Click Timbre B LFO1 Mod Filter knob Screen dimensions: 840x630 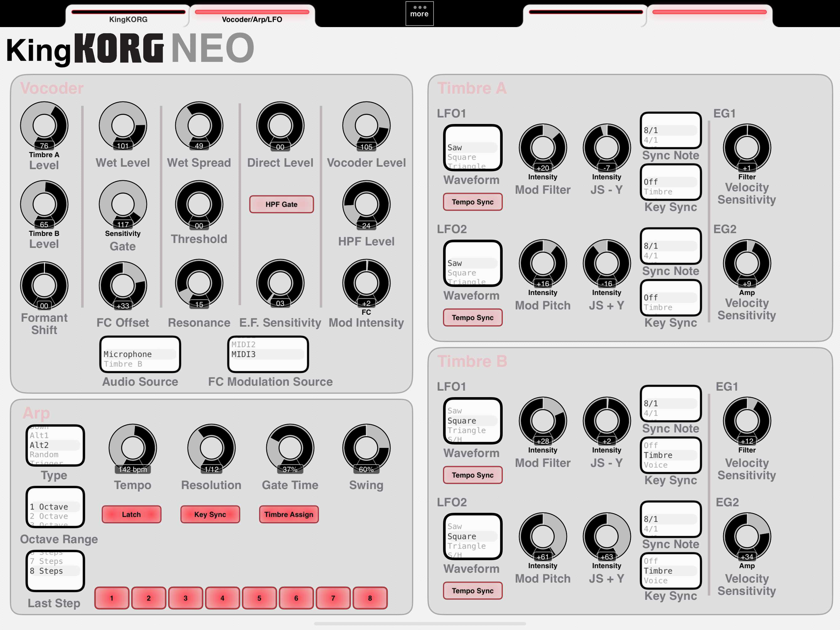(543, 421)
